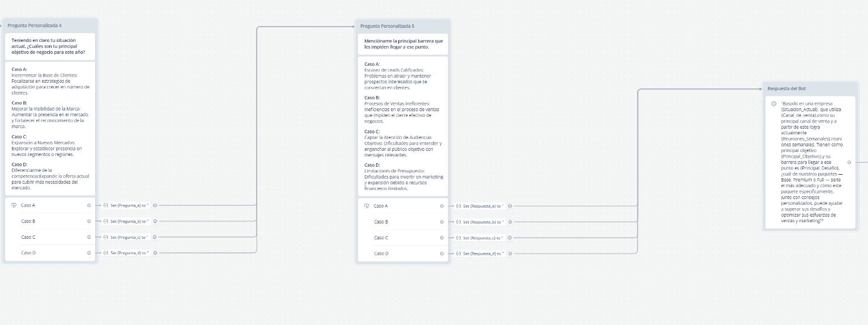This screenshot has width=868, height=325.
Task: Click the choice icon beside Caso A in Pregunta Personalizada 5
Action: 367,206
